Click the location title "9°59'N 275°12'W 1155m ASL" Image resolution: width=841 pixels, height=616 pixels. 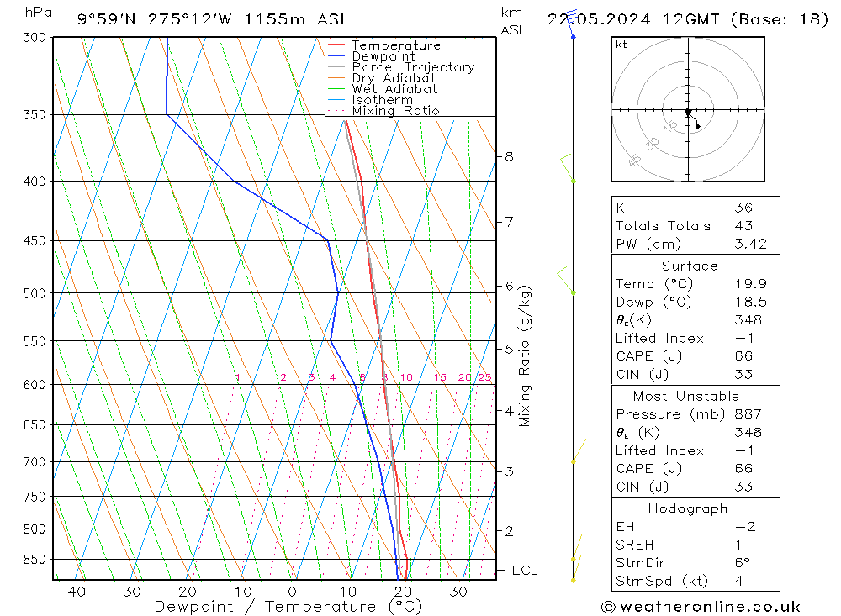click(x=213, y=19)
